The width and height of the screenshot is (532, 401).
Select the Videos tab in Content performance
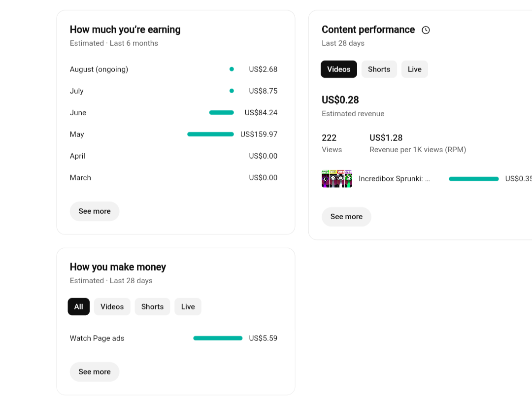pyautogui.click(x=338, y=69)
